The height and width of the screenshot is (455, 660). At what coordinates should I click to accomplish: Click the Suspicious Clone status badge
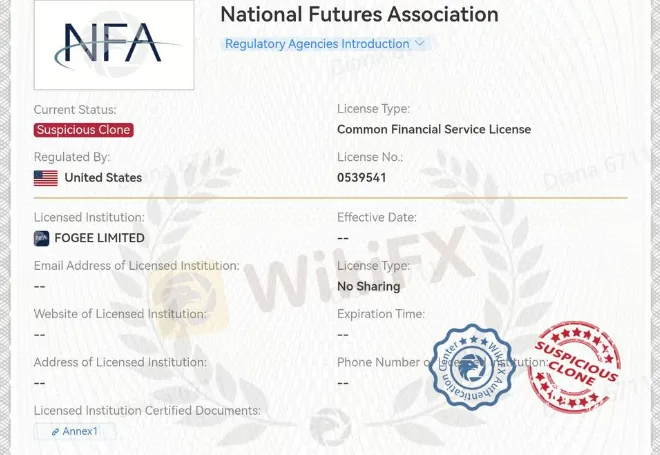(84, 130)
